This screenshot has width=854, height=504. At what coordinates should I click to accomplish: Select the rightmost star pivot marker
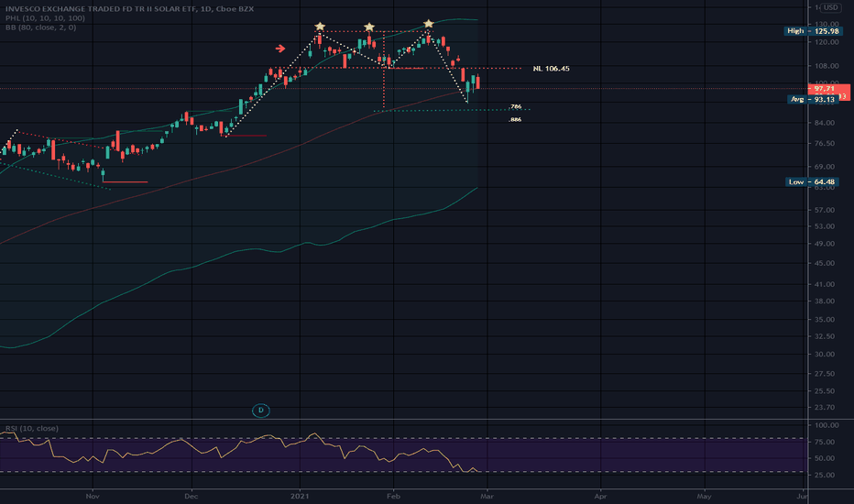click(x=429, y=24)
